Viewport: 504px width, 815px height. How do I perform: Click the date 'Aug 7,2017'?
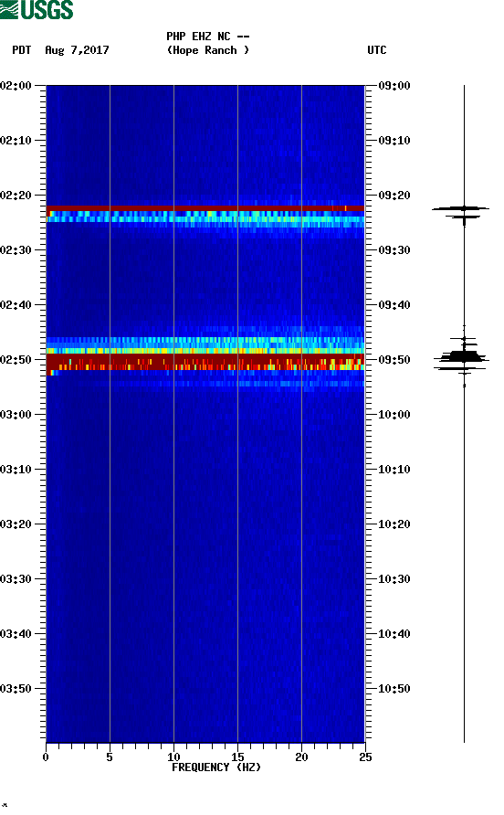77,50
